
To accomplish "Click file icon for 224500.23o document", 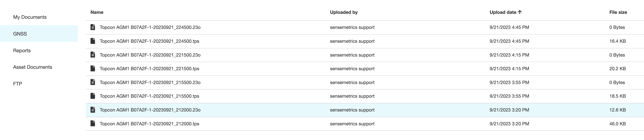I will coord(93,27).
